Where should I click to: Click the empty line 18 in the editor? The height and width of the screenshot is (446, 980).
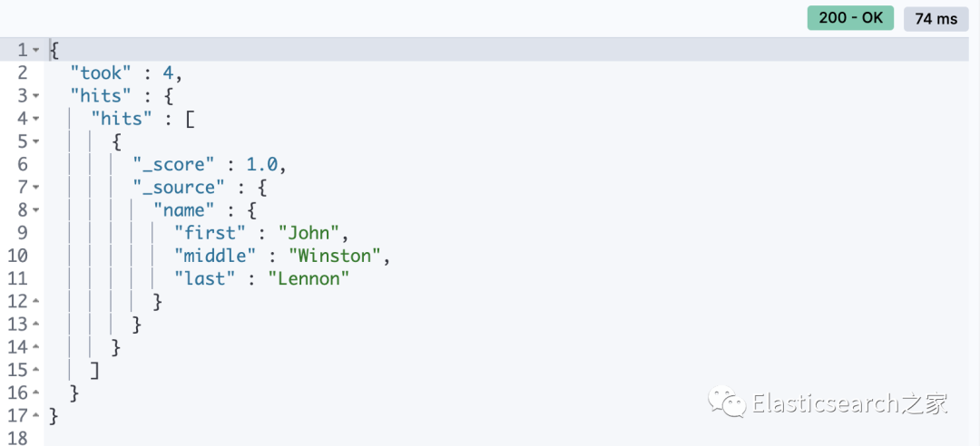[x=506, y=437]
